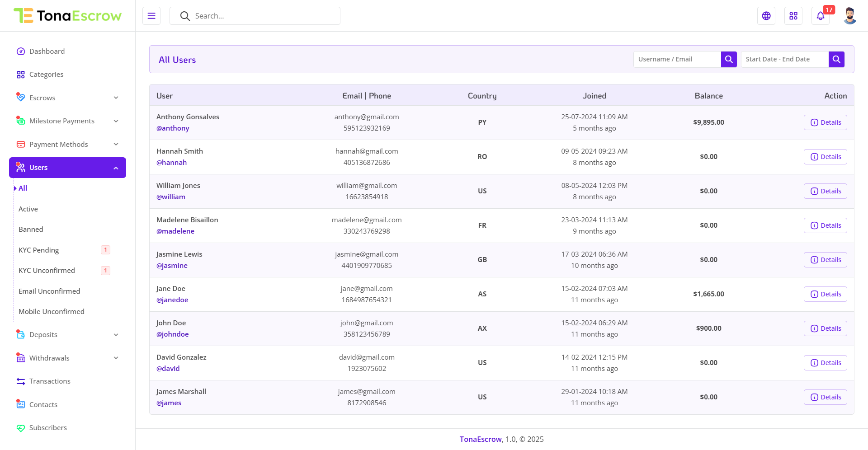The width and height of the screenshot is (868, 450).
Task: Open Categories in the sidebar
Action: 46,75
